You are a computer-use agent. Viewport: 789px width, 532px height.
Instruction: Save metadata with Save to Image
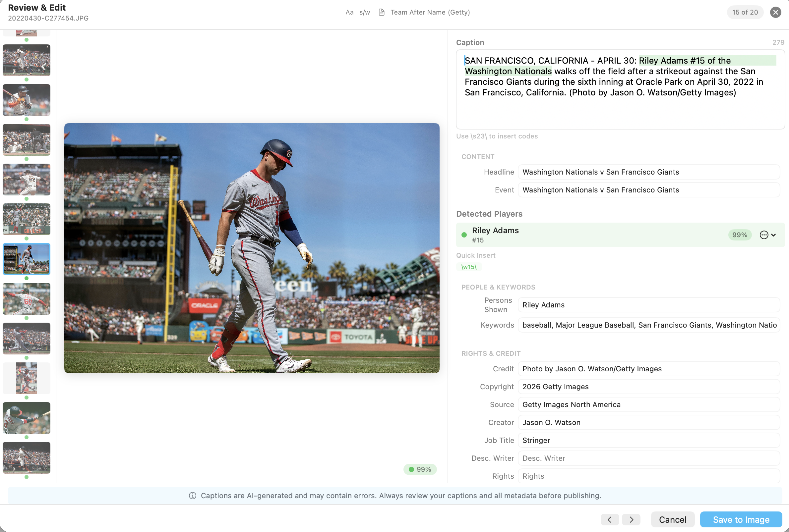tap(741, 519)
